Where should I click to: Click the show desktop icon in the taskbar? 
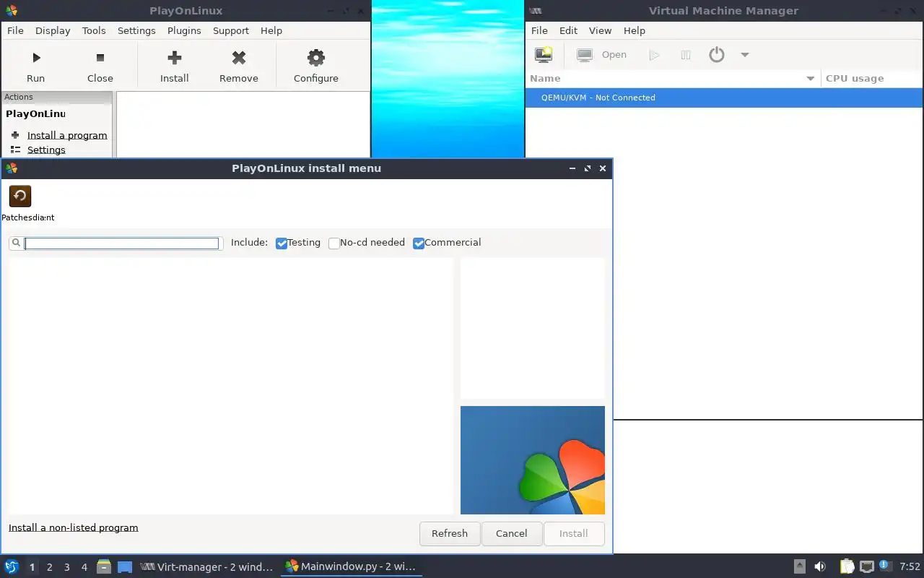tap(125, 567)
